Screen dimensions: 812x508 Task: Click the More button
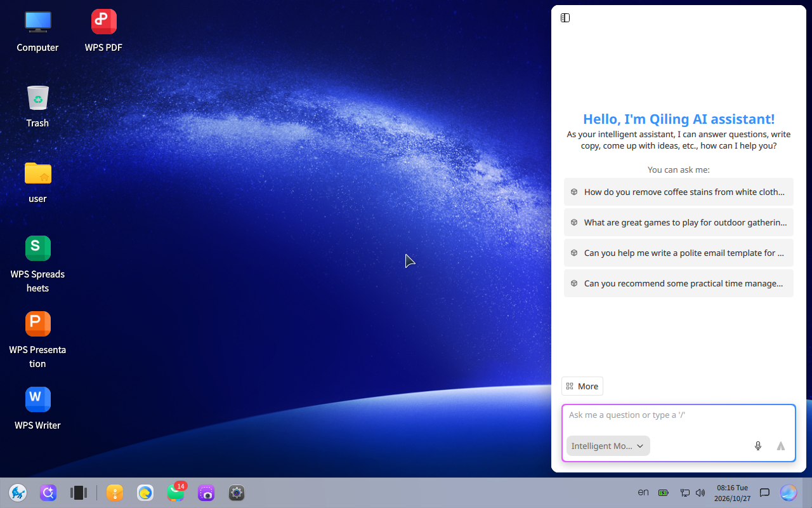point(582,386)
